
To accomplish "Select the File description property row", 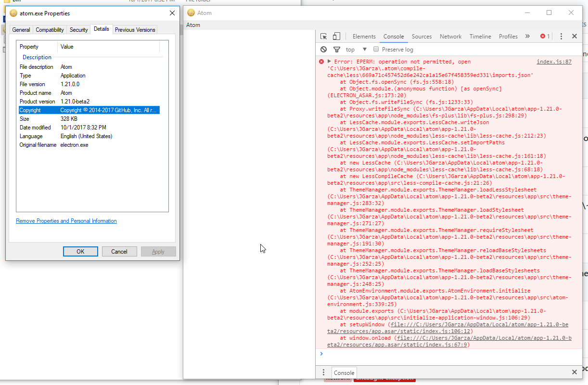I will [x=89, y=67].
